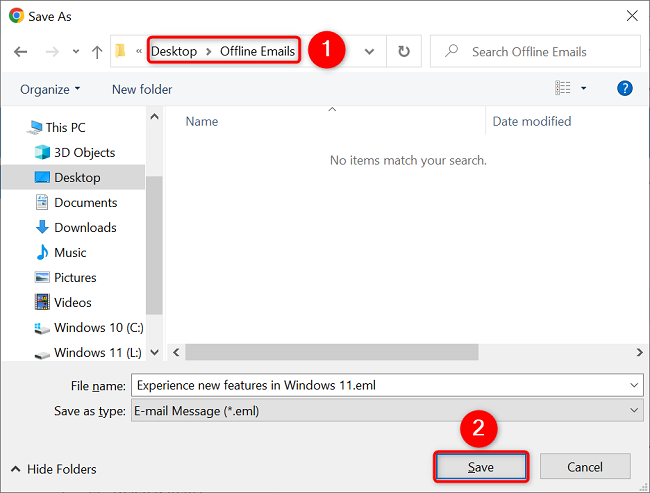
Task: Click the change view icon
Action: coord(563,89)
